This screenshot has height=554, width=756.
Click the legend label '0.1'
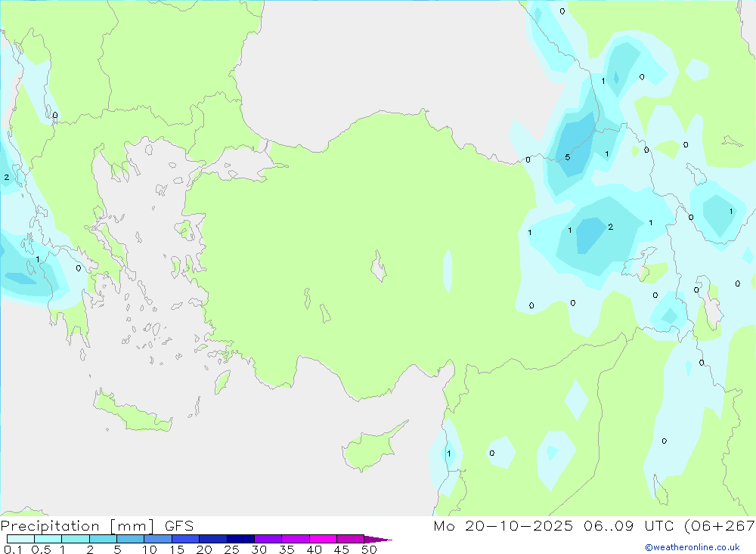[13, 549]
